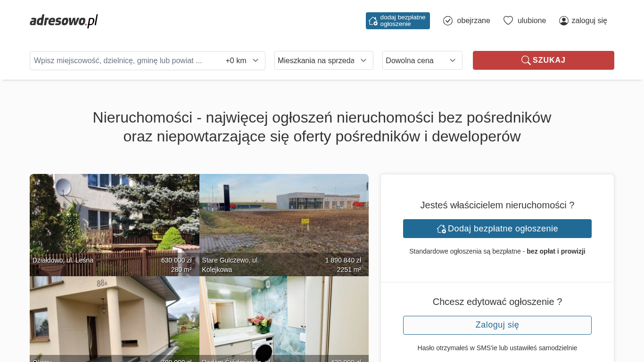Image resolution: width=644 pixels, height=362 pixels.
Task: Click the zaloguj się header link
Action: pyautogui.click(x=589, y=21)
